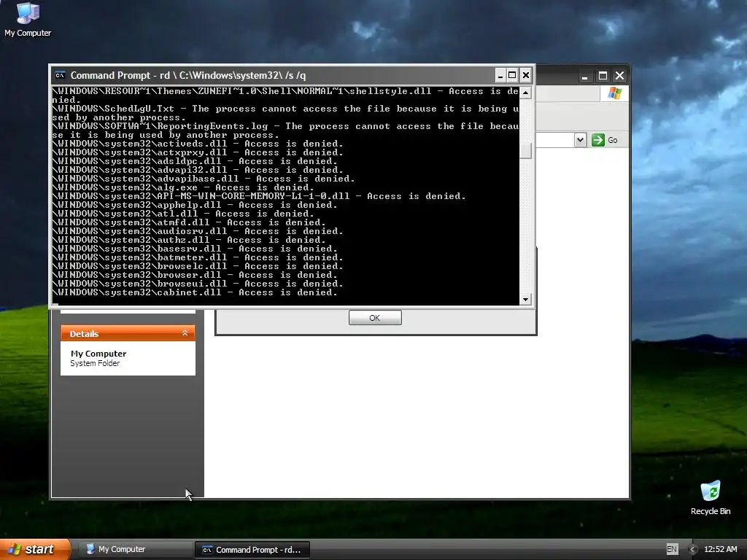
Task: Click the console vertical scroll thumb
Action: coord(525,151)
